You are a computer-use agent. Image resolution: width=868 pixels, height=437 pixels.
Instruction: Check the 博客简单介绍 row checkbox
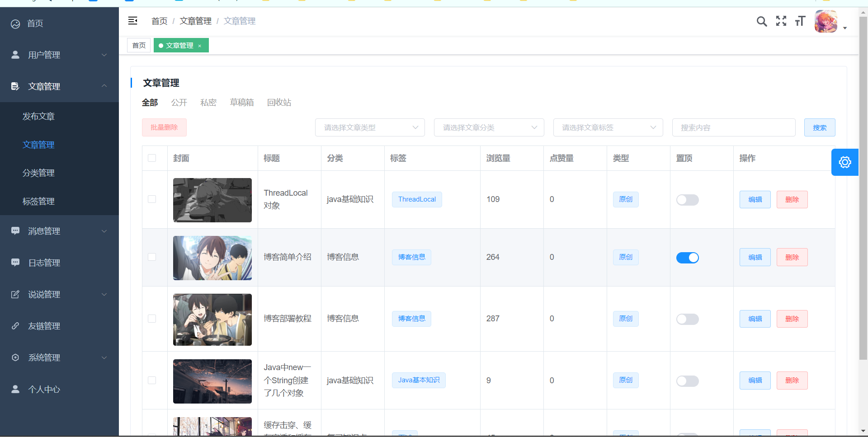pos(152,257)
